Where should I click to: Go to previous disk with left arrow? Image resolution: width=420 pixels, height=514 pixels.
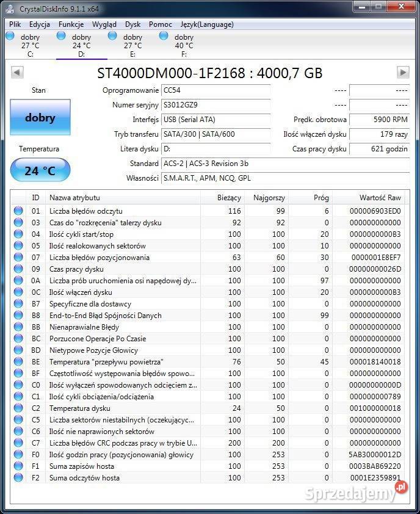coord(17,73)
